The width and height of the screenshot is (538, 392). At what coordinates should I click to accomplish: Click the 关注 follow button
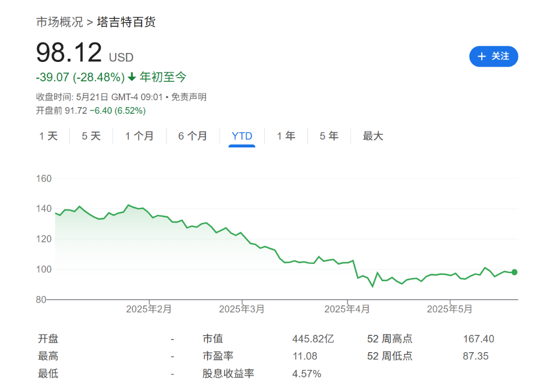point(494,56)
